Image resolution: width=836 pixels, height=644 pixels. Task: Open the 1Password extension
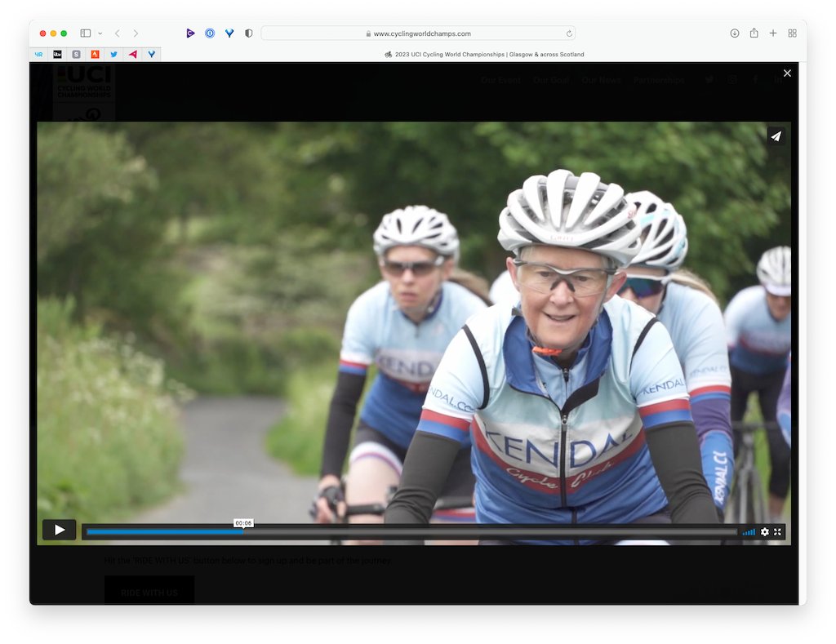coord(210,33)
